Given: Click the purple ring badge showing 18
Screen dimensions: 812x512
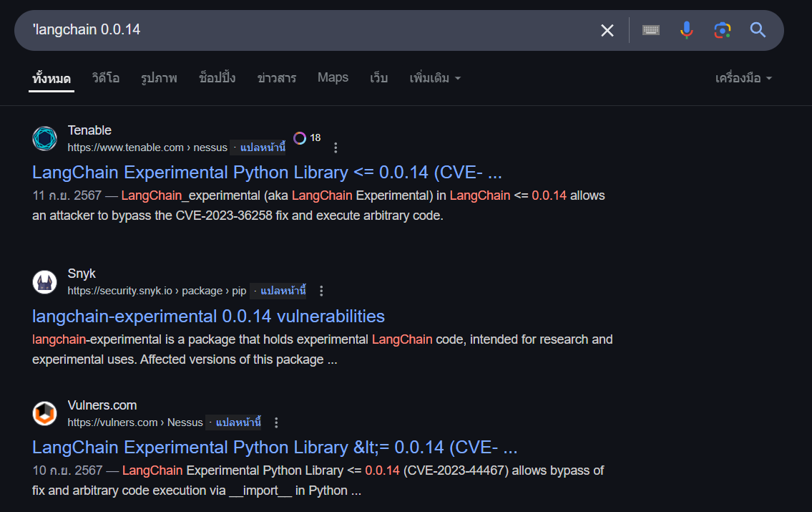Looking at the screenshot, I should [x=300, y=138].
